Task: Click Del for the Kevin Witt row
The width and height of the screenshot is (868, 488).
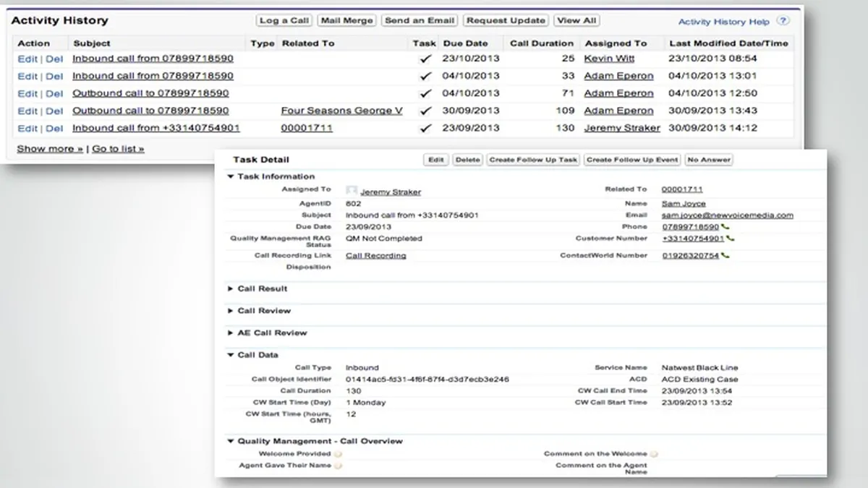Action: [55, 59]
